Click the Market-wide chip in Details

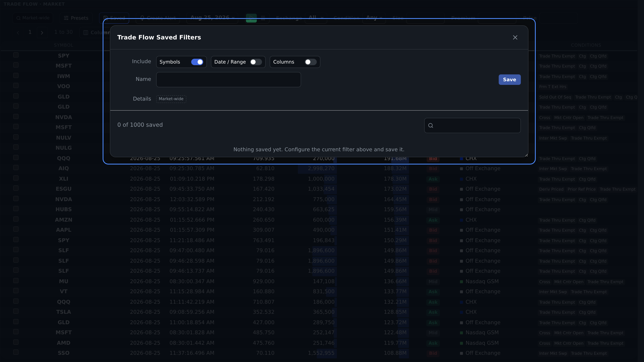point(171,99)
